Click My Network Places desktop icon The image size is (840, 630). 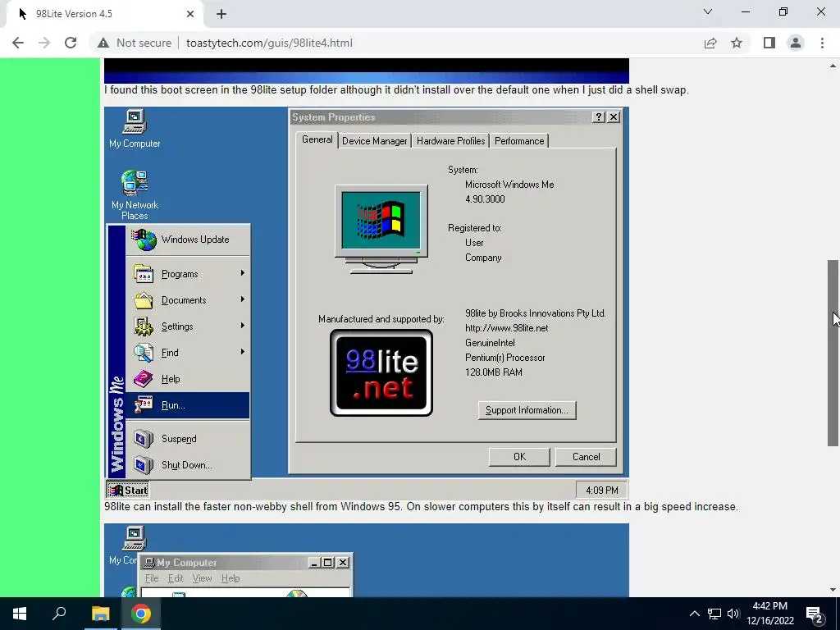pyautogui.click(x=135, y=195)
